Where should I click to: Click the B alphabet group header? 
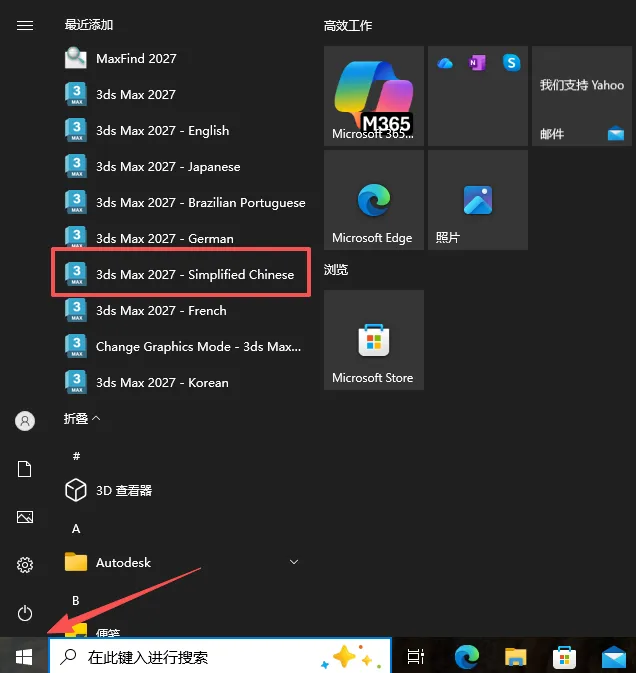76,601
